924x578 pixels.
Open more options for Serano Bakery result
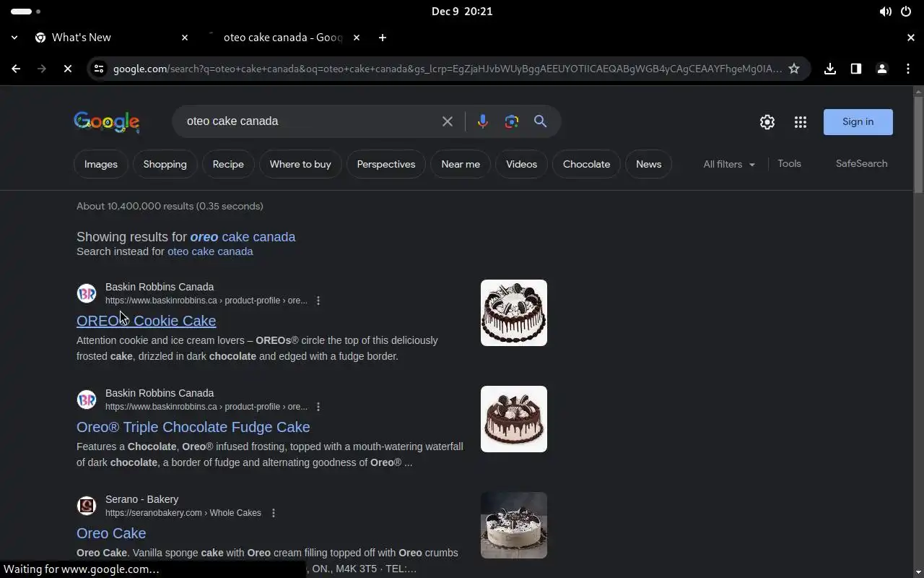coord(274,513)
